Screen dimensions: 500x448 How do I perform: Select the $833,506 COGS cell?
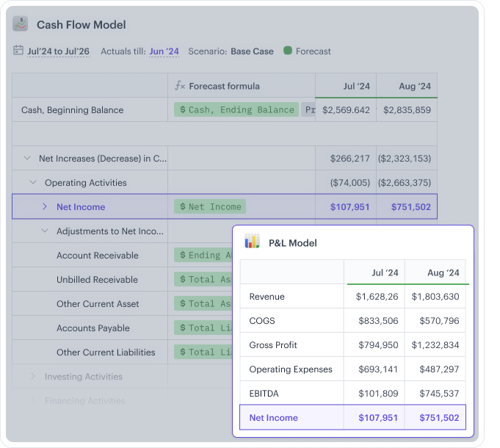(374, 320)
